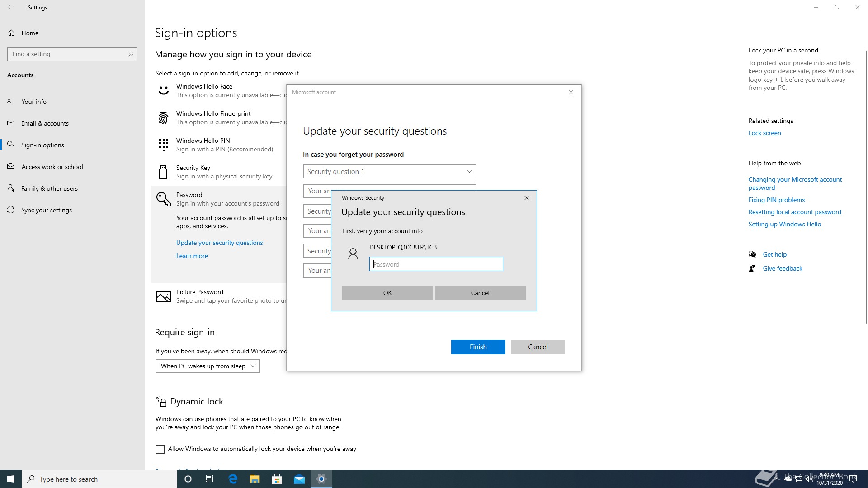Screen dimensions: 868x488
Task: Click the Picture Password image icon
Action: (163, 296)
